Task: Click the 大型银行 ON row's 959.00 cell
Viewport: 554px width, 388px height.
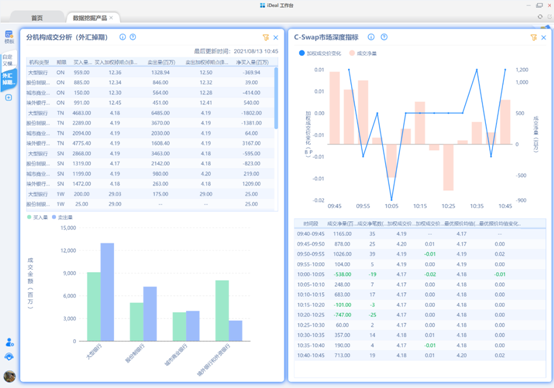Action: point(82,72)
